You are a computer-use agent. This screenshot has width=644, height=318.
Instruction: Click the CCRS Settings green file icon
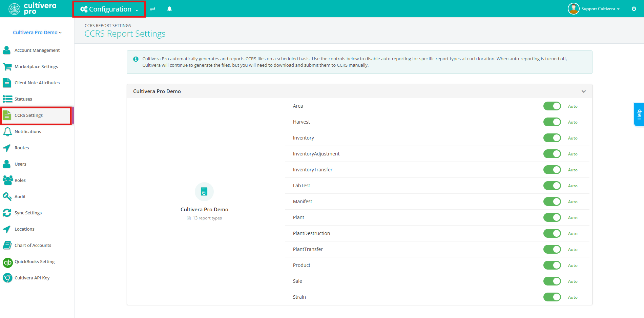pos(7,115)
